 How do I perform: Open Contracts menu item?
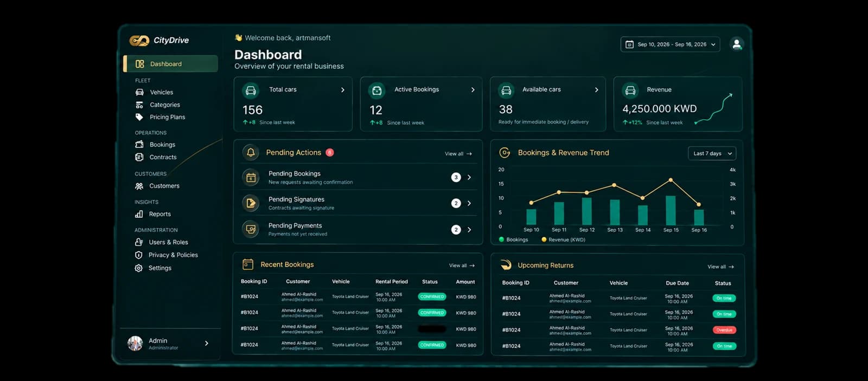(163, 157)
